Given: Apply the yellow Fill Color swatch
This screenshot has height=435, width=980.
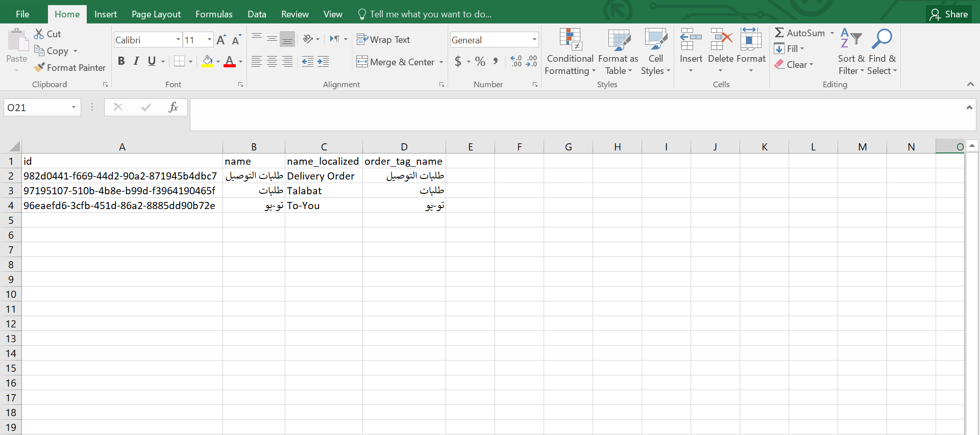Looking at the screenshot, I should (207, 62).
